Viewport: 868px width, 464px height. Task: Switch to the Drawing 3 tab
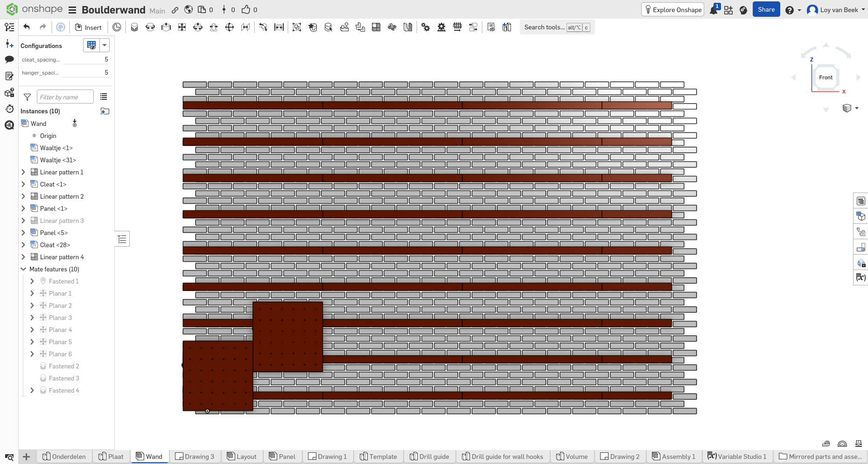194,457
